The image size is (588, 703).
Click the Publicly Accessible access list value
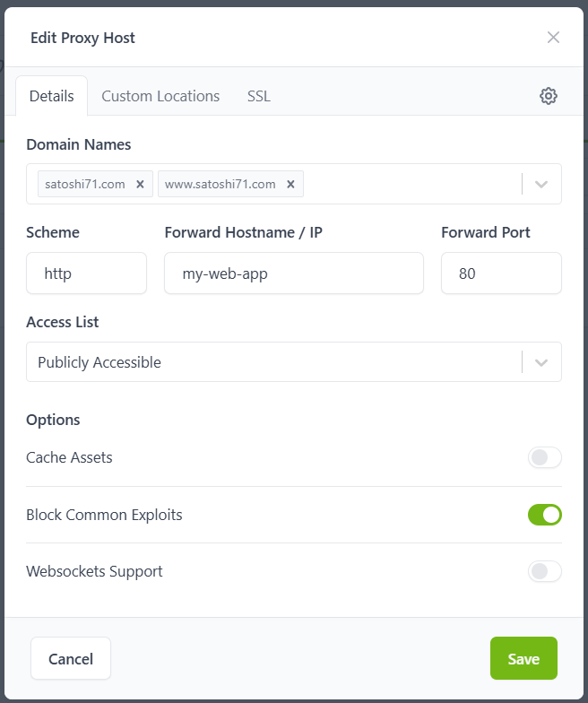[x=99, y=362]
